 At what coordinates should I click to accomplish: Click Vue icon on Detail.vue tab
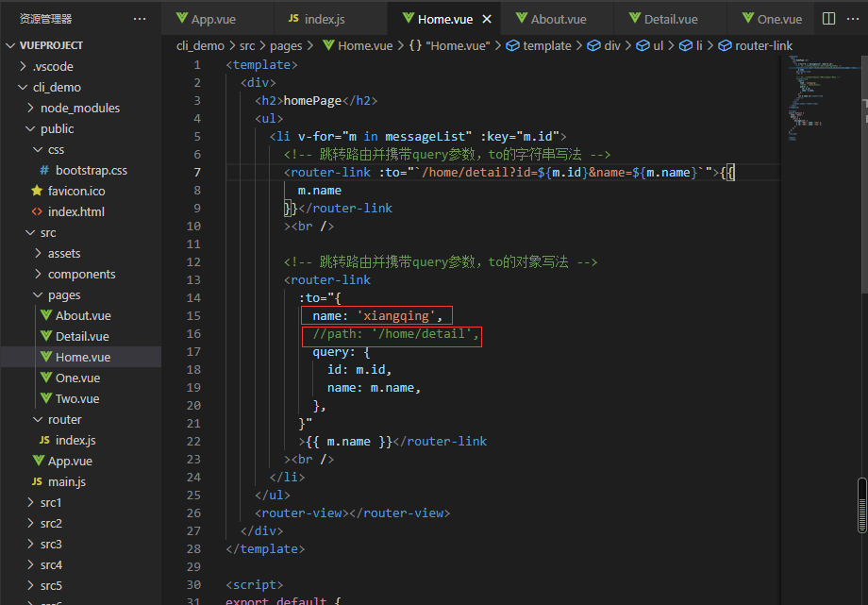(x=634, y=18)
